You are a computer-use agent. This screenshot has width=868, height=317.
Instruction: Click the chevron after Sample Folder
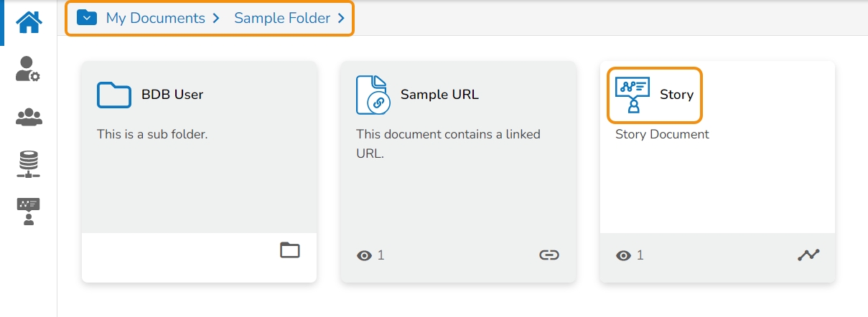point(341,19)
